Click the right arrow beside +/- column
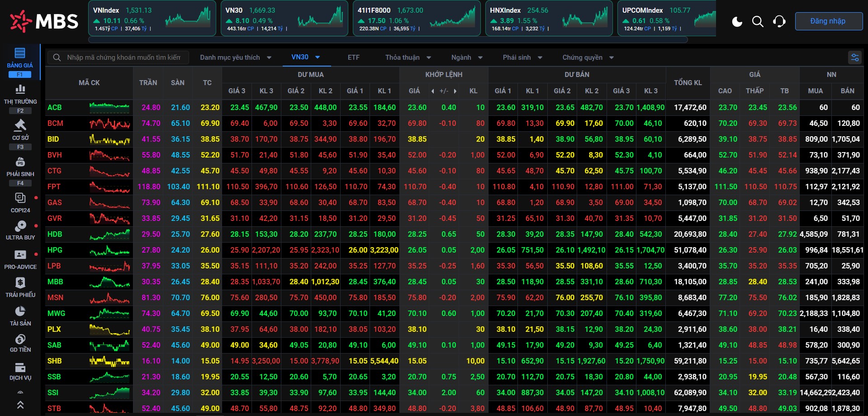 [455, 91]
